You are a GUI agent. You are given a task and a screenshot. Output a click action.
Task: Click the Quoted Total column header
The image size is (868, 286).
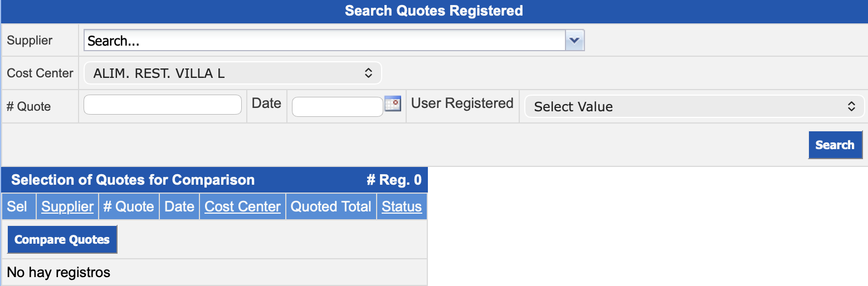coord(331,206)
